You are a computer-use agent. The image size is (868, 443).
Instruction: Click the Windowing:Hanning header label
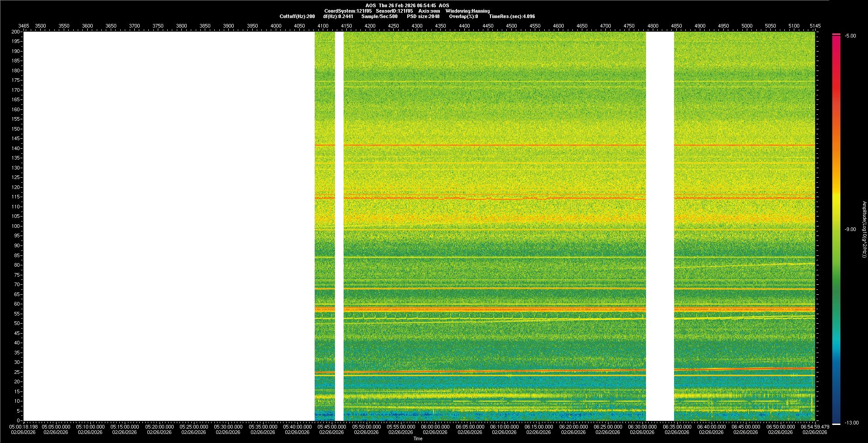(467, 11)
